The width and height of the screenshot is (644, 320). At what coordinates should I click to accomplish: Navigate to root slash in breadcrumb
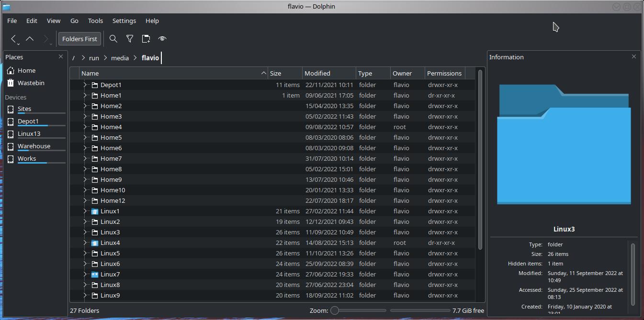73,58
